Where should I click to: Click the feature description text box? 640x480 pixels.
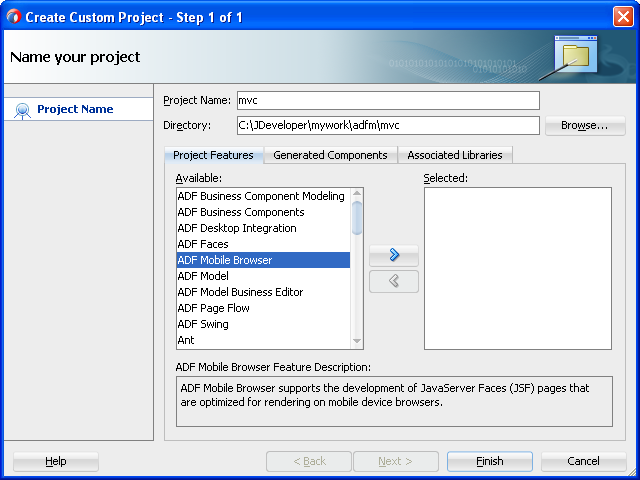tap(394, 402)
